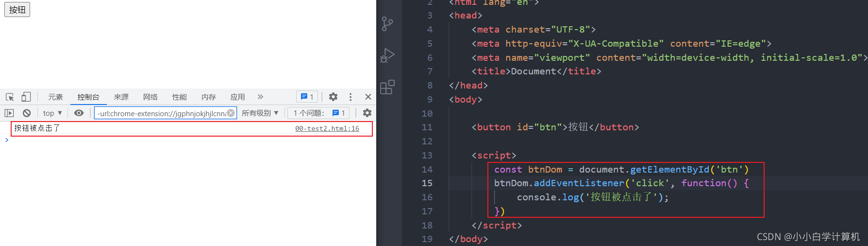
Task: Place cursor on addEventListener in the code
Action: [x=579, y=183]
